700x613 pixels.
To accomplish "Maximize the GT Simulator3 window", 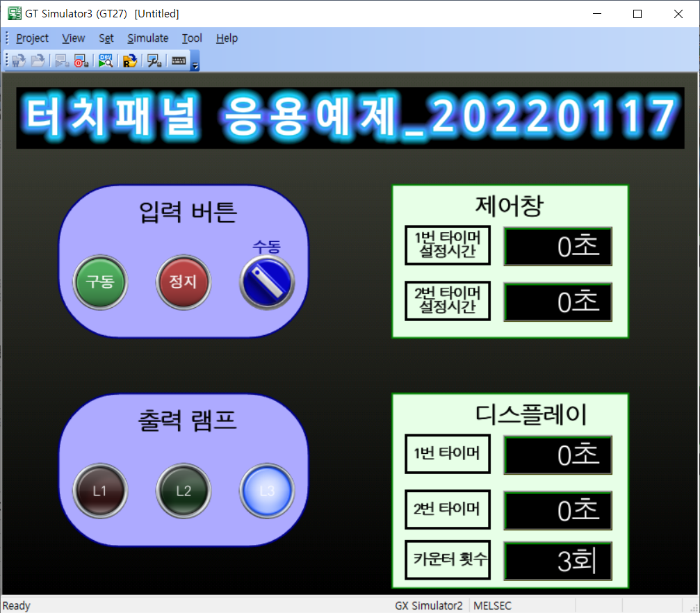I will click(x=637, y=14).
